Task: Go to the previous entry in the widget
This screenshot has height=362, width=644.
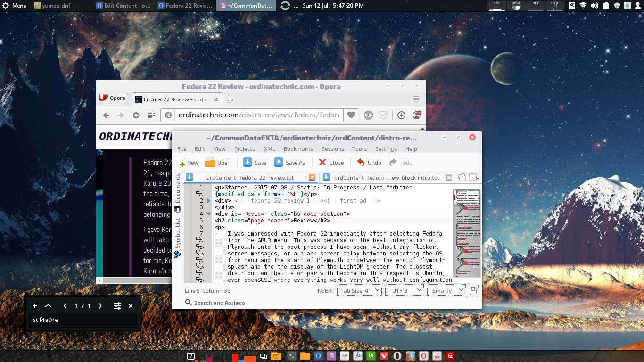Action: [x=65, y=306]
